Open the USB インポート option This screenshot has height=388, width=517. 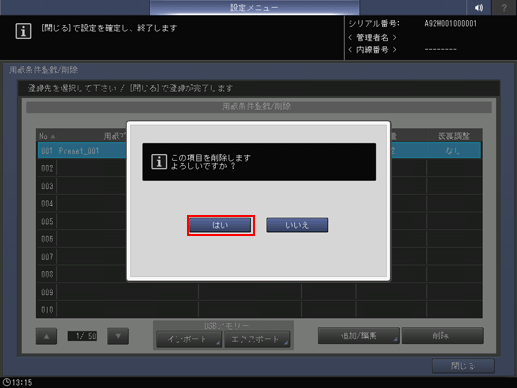(x=189, y=339)
